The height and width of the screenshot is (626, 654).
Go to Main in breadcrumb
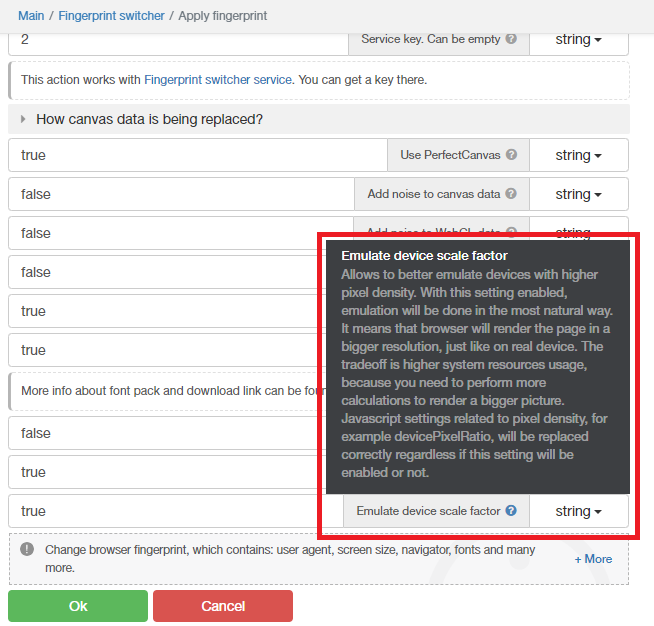[31, 16]
